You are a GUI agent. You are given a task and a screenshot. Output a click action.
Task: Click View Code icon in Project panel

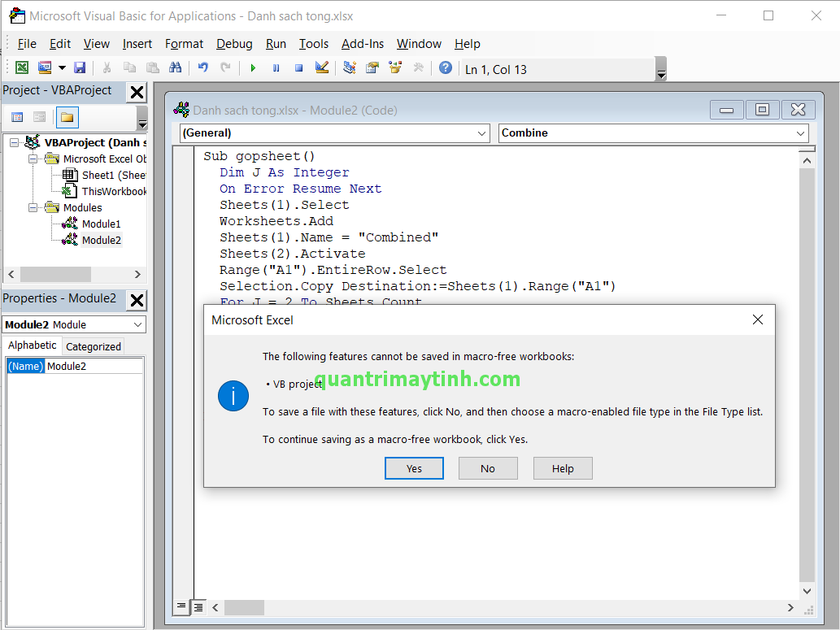pos(17,117)
